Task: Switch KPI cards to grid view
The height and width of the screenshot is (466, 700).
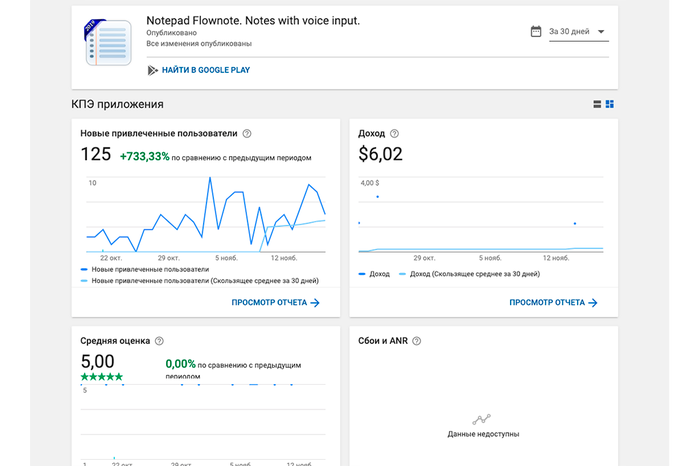Action: [x=610, y=104]
